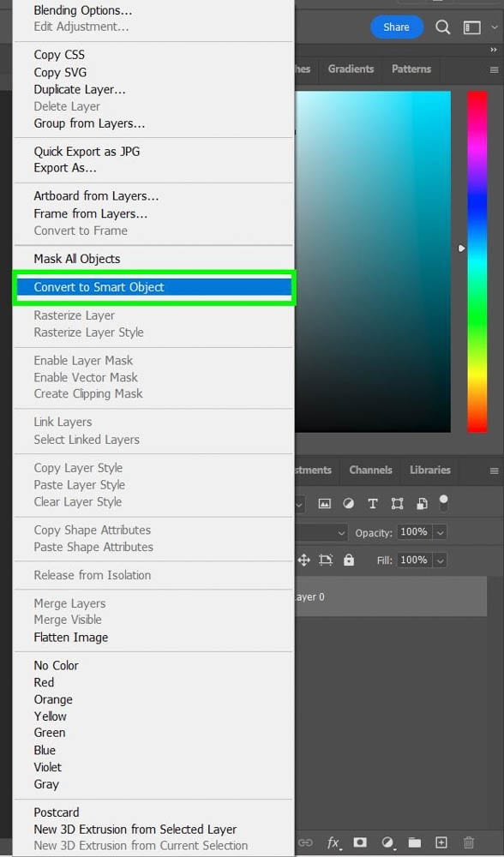The image size is (504, 857).
Task: Filter for shape layers icon
Action: pos(398,503)
